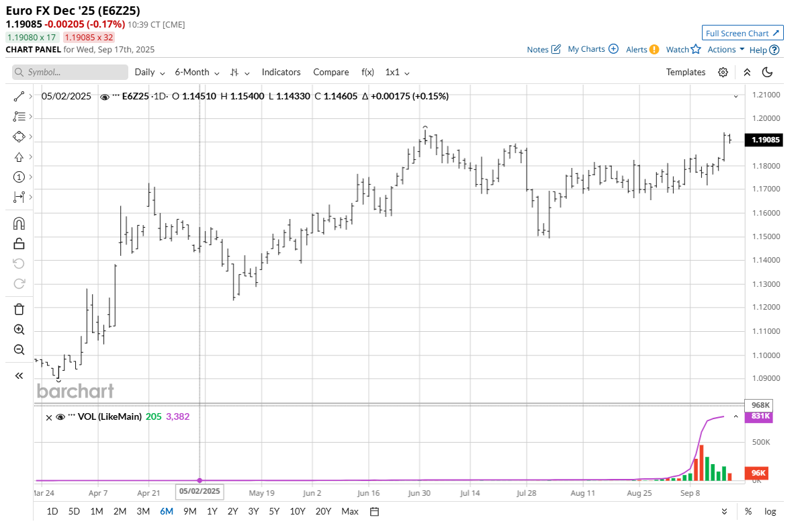Select the 5D range
The width and height of the screenshot is (804, 532).
[74, 511]
